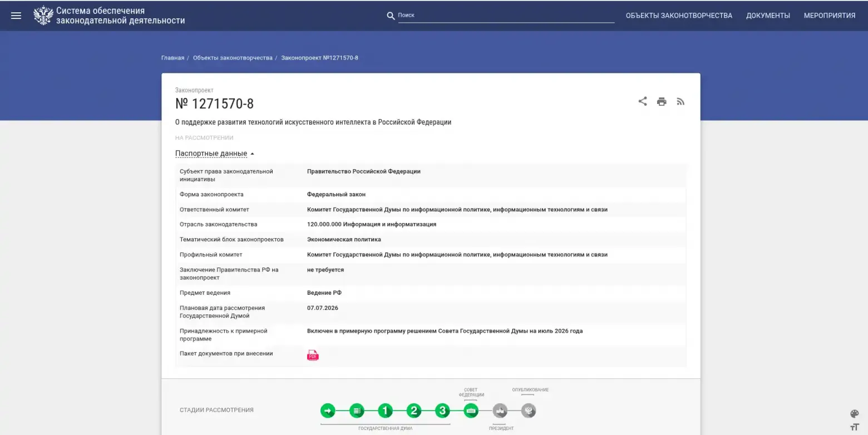Change text size with font icon
Viewport: 868px width, 435px height.
pos(855,427)
